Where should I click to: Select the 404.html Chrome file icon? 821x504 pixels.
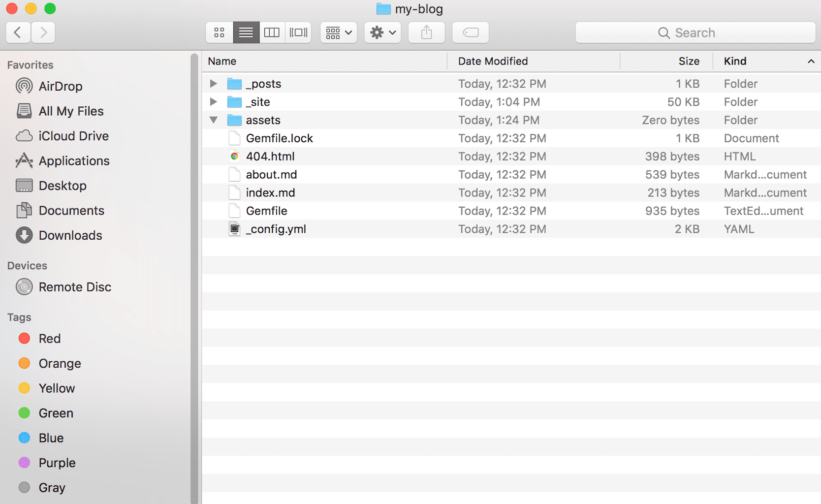(234, 157)
